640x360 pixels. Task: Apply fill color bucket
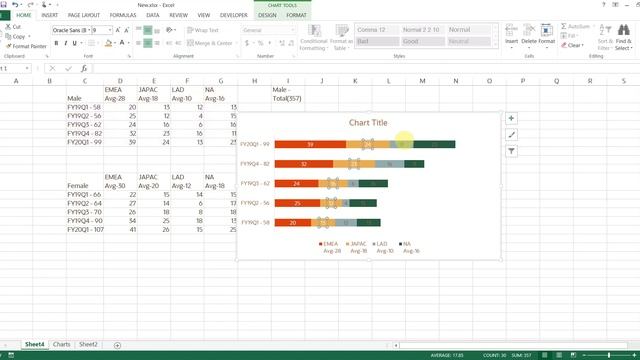click(x=108, y=43)
